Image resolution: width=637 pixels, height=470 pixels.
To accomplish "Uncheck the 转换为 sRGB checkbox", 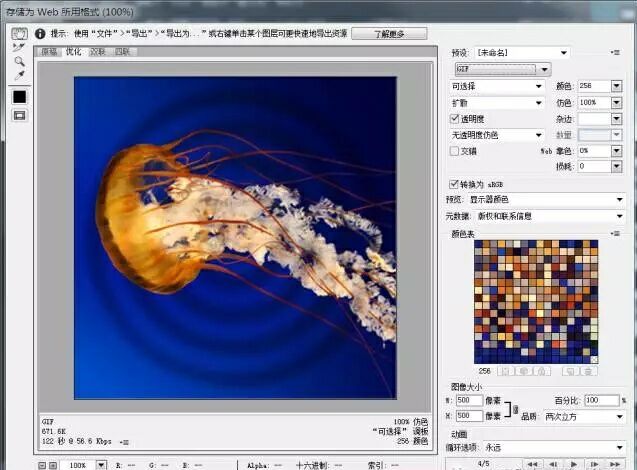I will [x=455, y=184].
